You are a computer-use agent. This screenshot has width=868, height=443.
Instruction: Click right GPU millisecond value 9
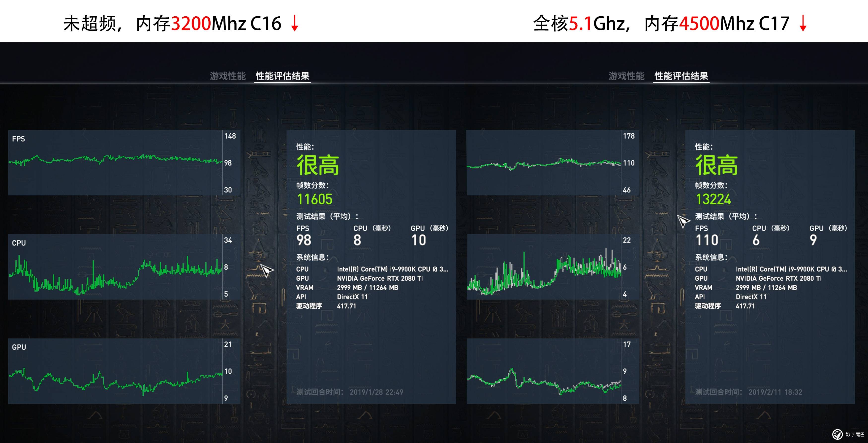(x=813, y=240)
